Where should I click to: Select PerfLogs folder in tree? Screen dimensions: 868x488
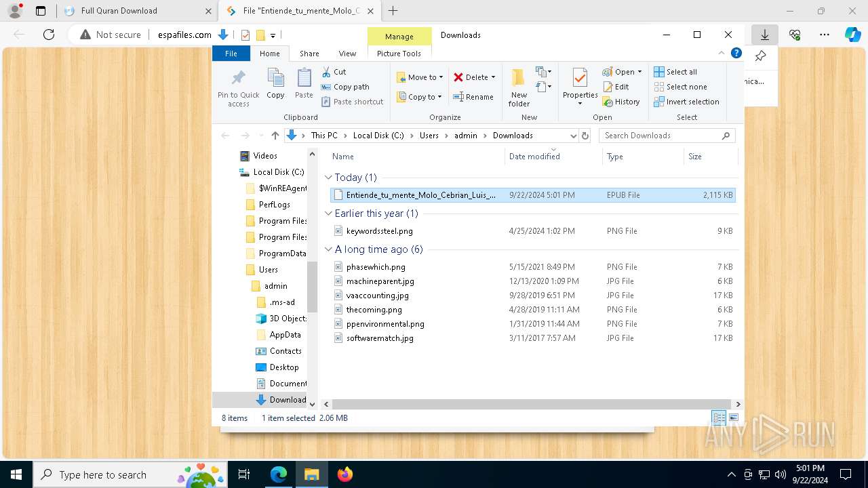[274, 205]
